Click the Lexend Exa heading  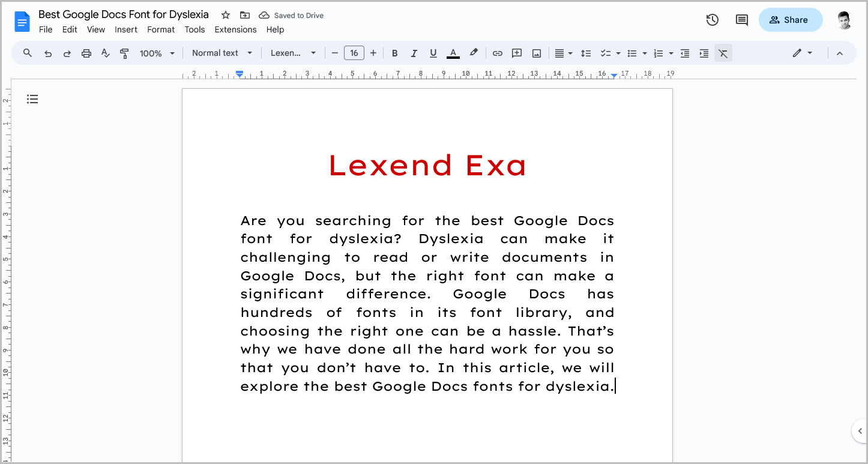coord(427,165)
